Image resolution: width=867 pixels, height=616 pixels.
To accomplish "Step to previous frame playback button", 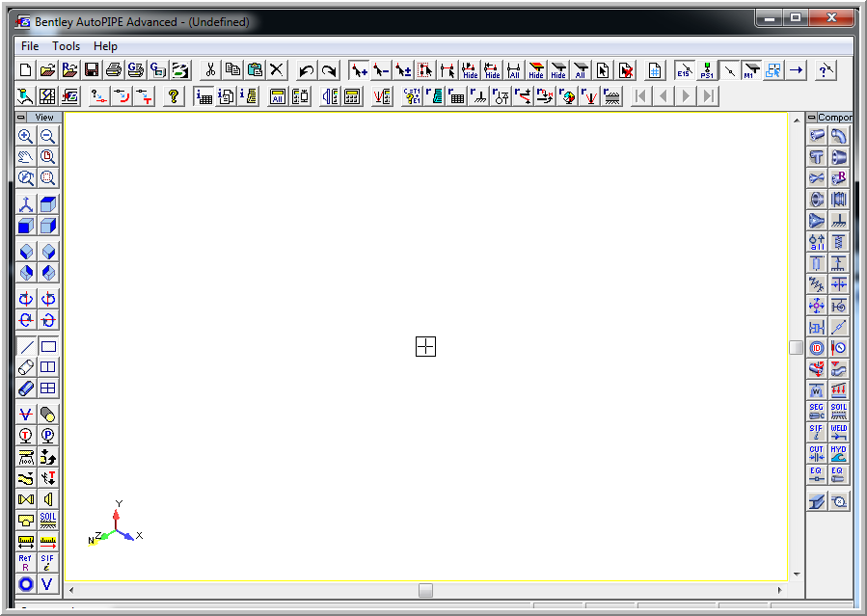I will tap(664, 96).
